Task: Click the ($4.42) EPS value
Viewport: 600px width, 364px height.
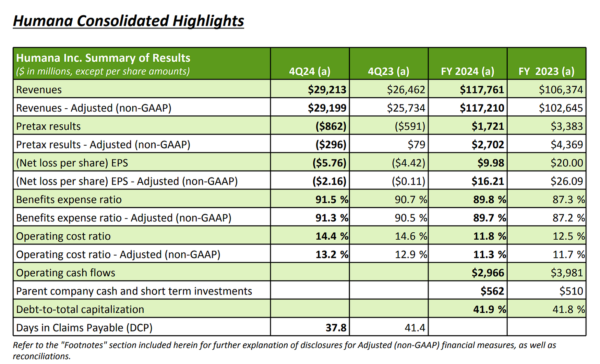Action: point(408,163)
